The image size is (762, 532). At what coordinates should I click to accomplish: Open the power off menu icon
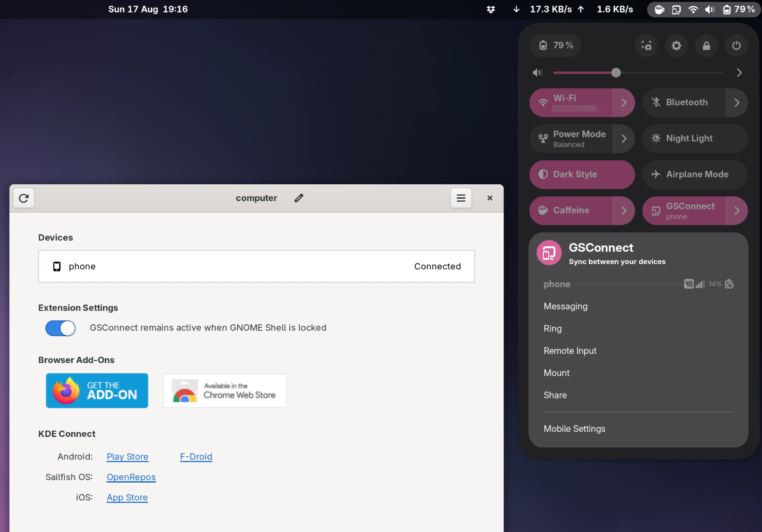click(x=736, y=45)
